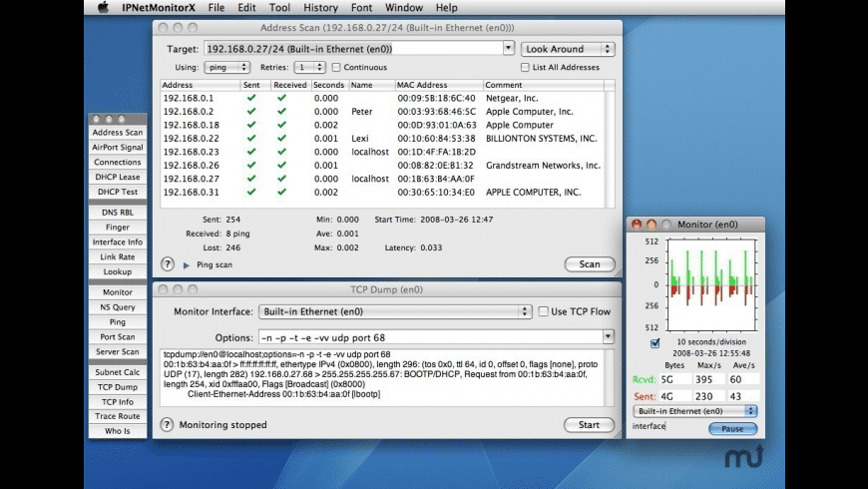Pause the en0 Monitor
868x489 pixels.
click(732, 429)
